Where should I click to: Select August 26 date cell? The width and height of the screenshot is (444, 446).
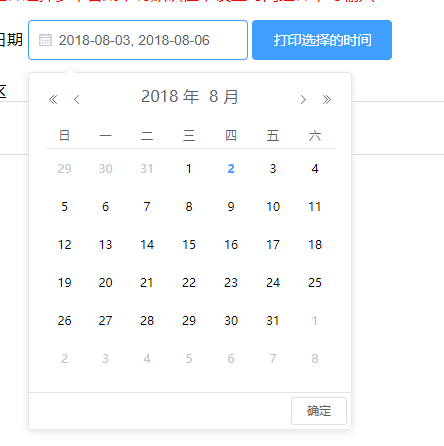[64, 321]
